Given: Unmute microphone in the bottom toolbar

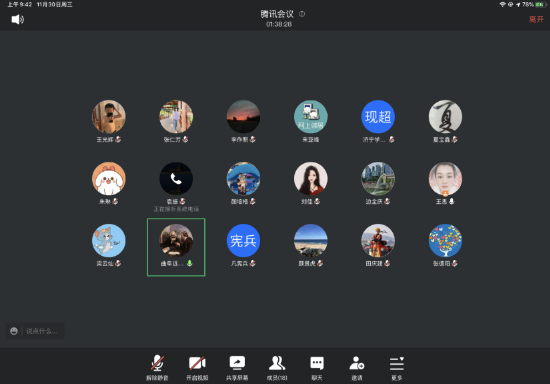Looking at the screenshot, I should point(157,367).
